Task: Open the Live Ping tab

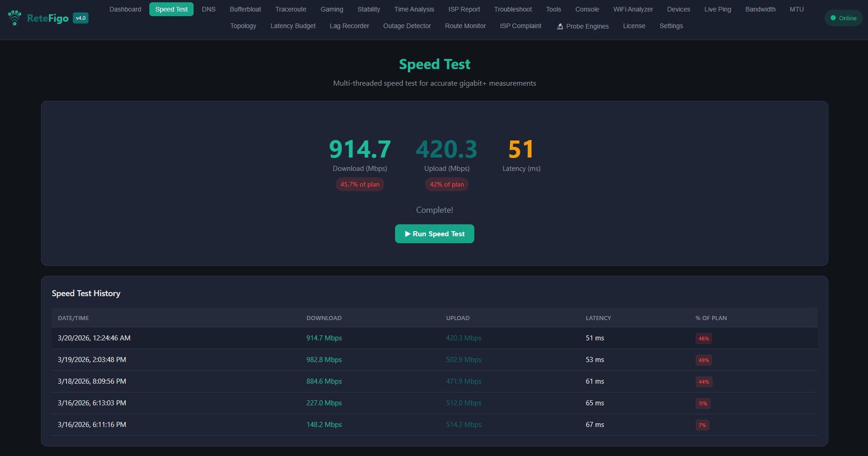Action: [717, 9]
